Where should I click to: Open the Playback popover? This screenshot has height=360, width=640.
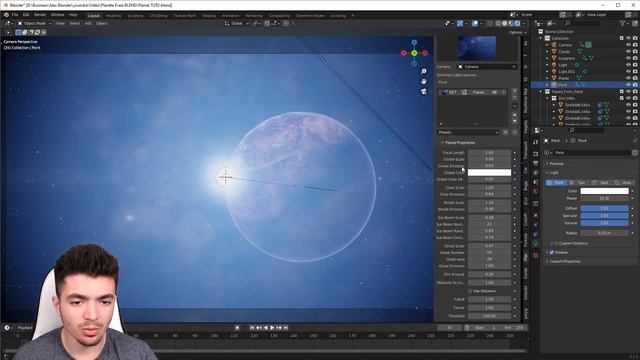25,327
